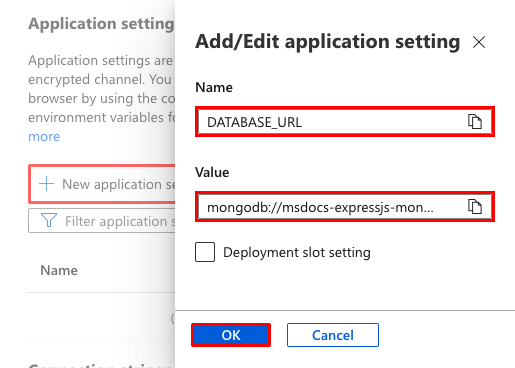Add a New application setting

click(102, 184)
